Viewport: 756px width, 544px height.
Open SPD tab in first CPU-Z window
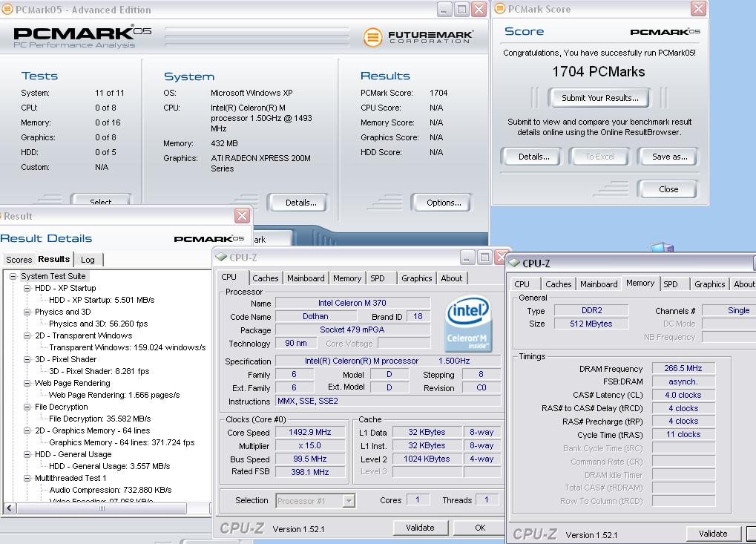coord(378,278)
